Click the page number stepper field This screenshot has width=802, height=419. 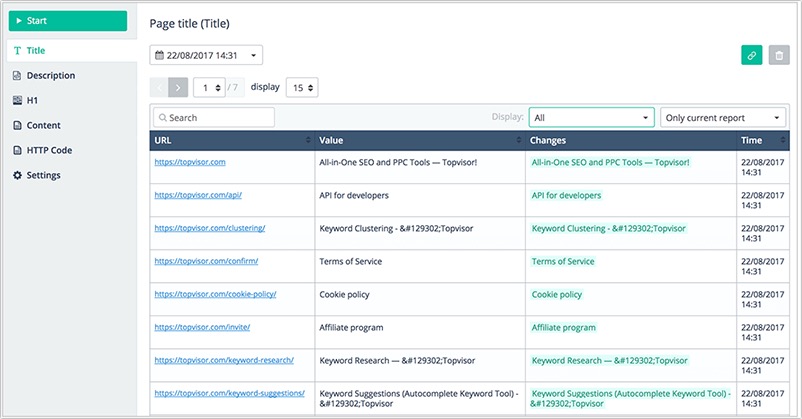(x=208, y=88)
